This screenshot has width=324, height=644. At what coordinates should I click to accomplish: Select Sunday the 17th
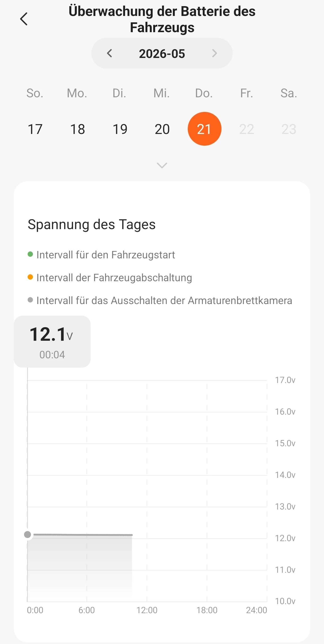coord(35,129)
